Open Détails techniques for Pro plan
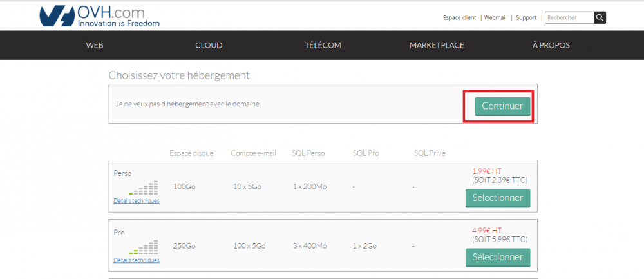Image resolution: width=644 pixels, height=279 pixels. [x=137, y=260]
